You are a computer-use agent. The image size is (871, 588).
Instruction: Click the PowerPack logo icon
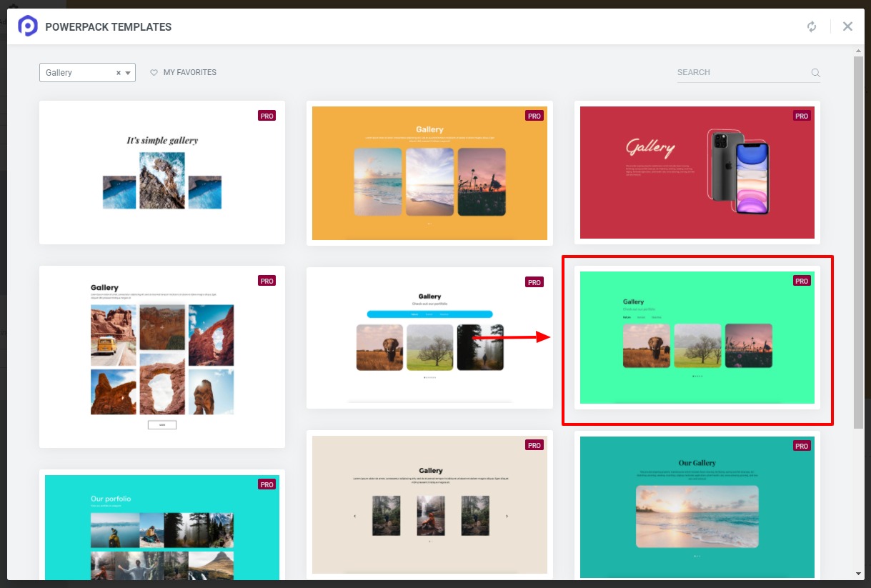coord(27,26)
